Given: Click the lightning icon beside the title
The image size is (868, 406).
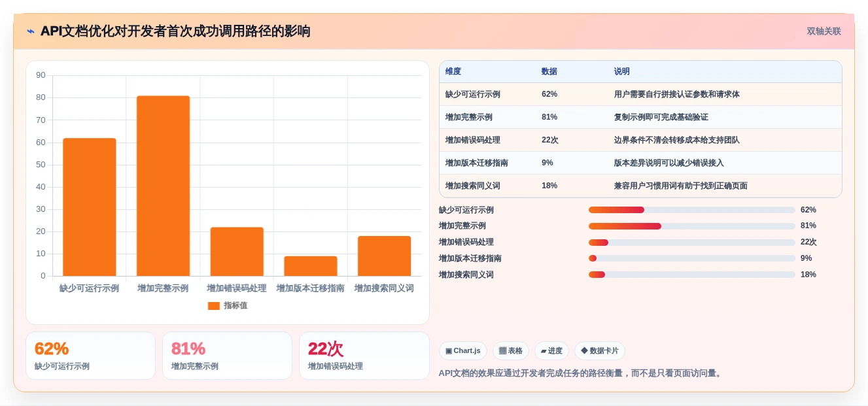Looking at the screenshot, I should tap(31, 31).
